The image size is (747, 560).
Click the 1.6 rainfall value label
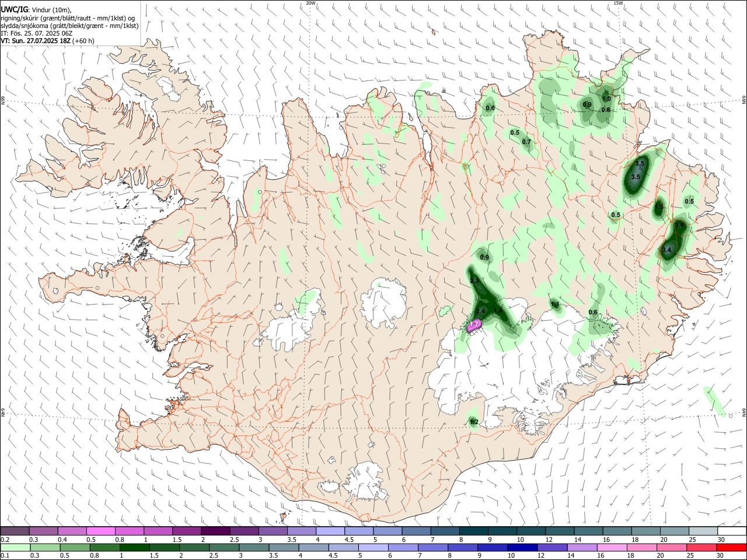coord(679,225)
